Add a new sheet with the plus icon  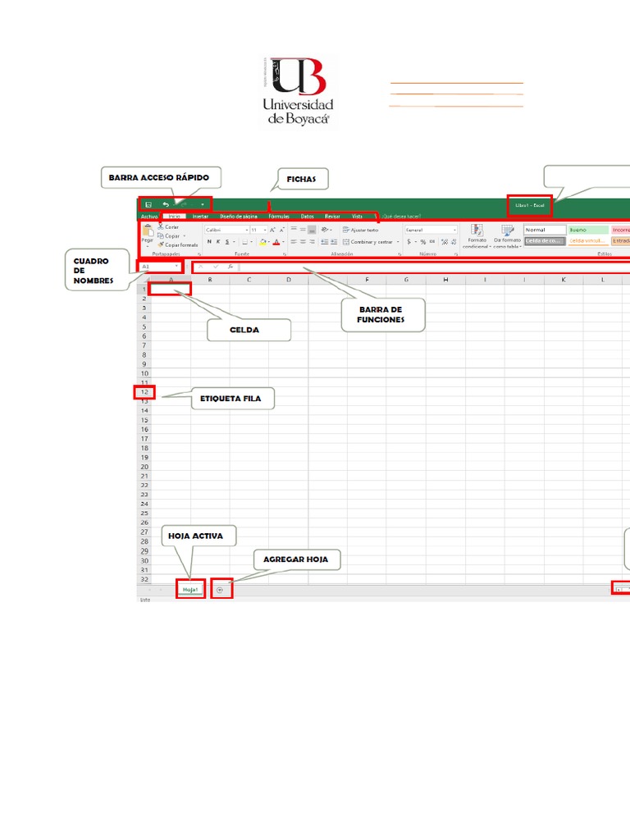[x=220, y=590]
